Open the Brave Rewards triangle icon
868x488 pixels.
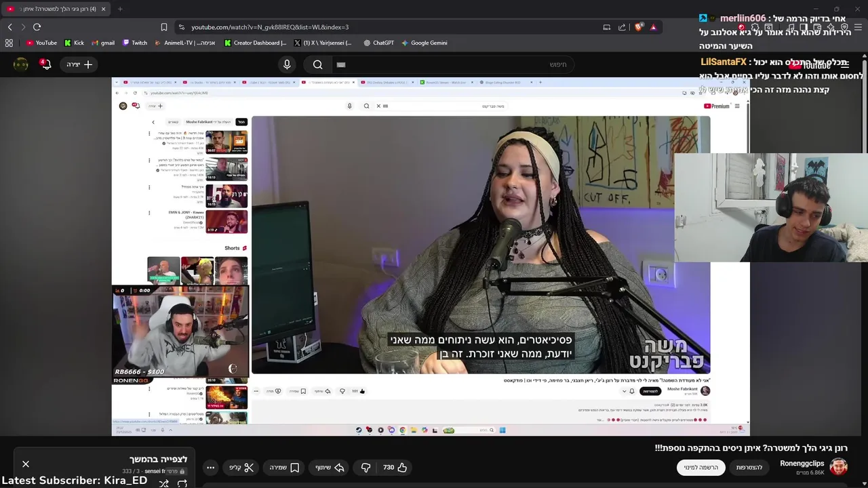653,27
